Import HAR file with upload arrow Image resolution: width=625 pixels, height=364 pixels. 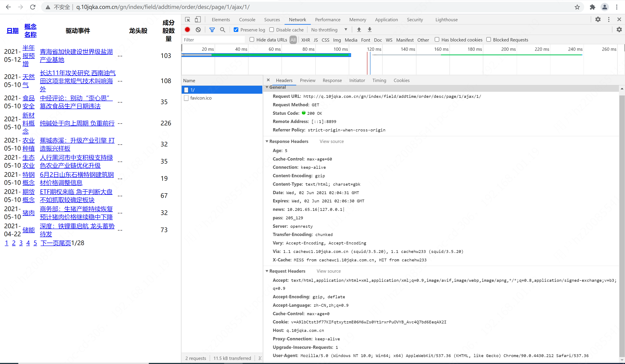(x=359, y=30)
